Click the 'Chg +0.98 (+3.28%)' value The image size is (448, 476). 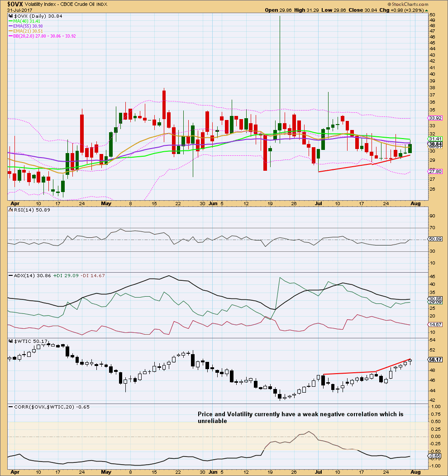(x=401, y=10)
